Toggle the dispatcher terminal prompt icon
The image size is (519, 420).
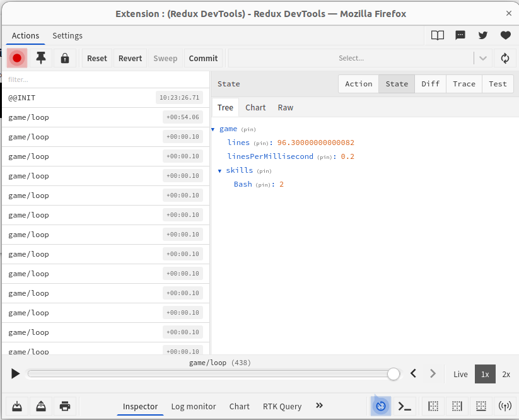click(404, 406)
